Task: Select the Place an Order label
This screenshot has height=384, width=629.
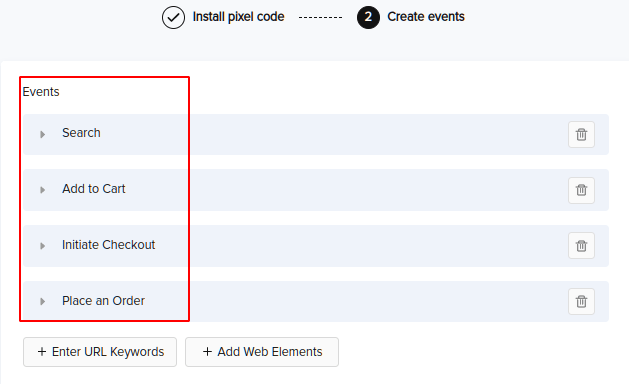Action: (103, 301)
